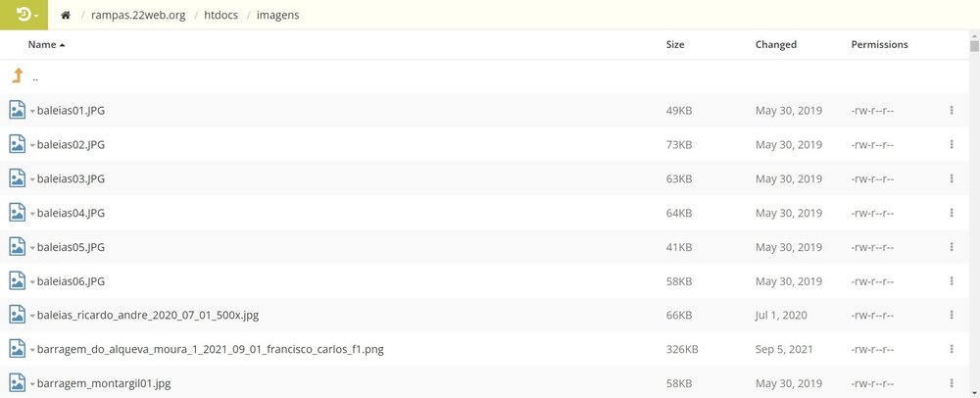
Task: Open more options menu for baleias06.JPG
Action: click(x=952, y=281)
